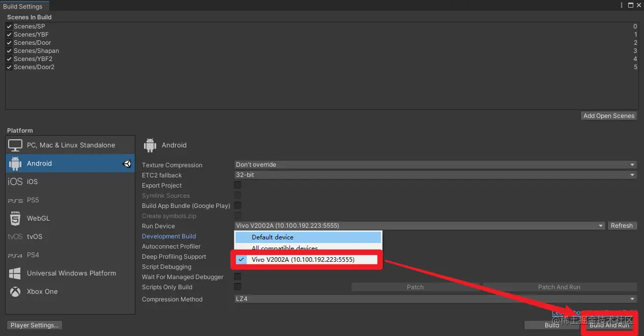Click the Development Build label
This screenshot has height=336, width=644.
169,236
